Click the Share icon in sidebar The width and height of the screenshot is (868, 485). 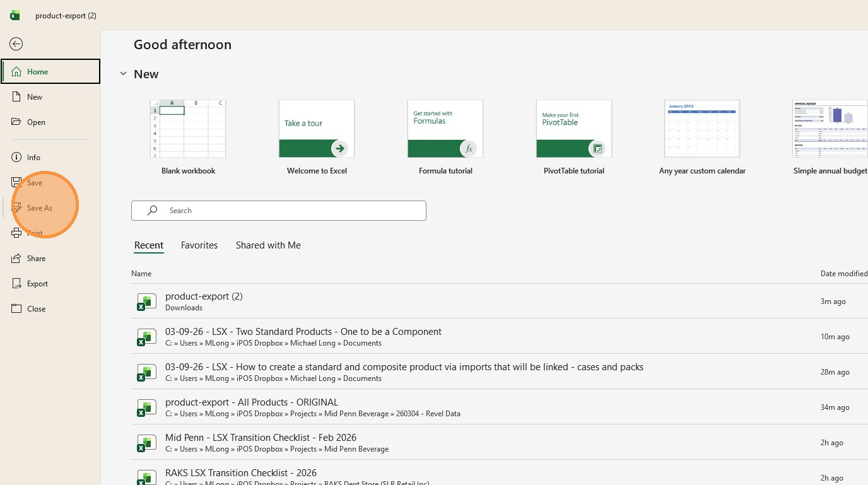tap(16, 258)
